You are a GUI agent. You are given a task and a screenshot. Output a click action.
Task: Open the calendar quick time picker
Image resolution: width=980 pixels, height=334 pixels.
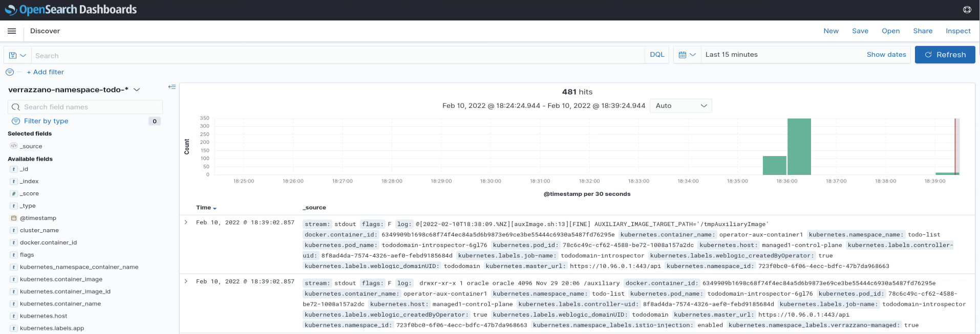687,55
